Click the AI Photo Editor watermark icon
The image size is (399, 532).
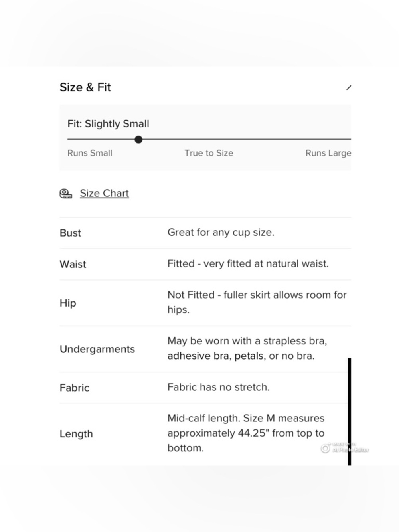click(x=326, y=448)
